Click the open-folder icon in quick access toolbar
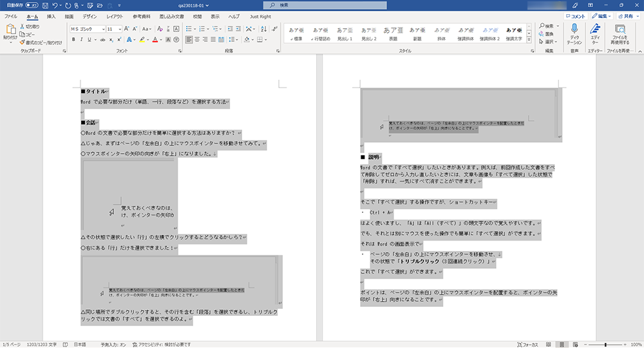The width and height of the screenshot is (644, 348). (x=100, y=5)
